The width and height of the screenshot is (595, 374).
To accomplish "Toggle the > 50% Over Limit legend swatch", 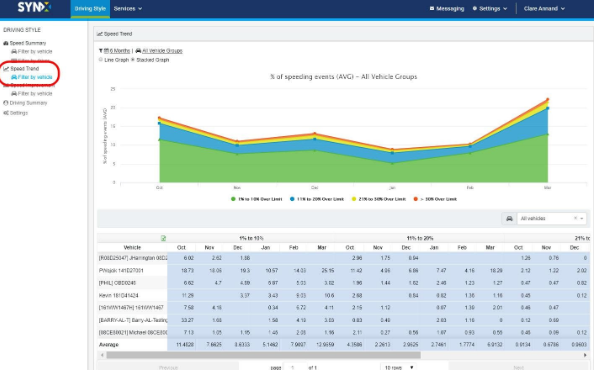I will (x=416, y=199).
